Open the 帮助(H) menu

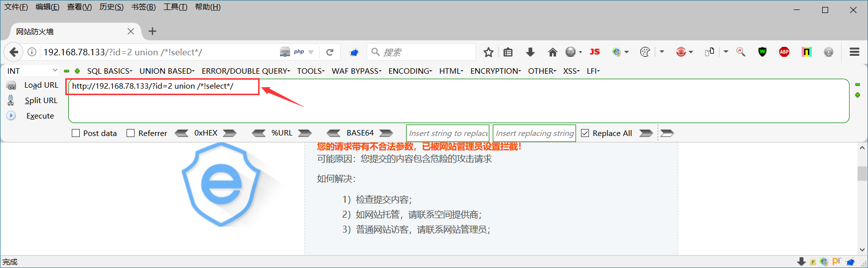tap(208, 7)
